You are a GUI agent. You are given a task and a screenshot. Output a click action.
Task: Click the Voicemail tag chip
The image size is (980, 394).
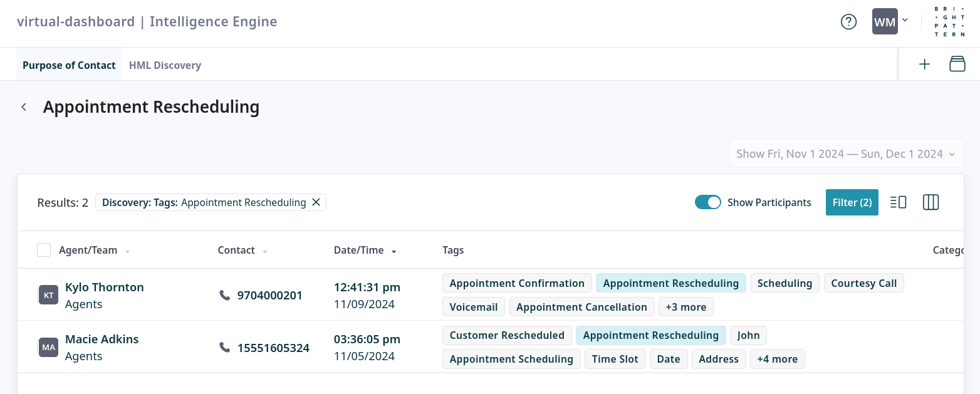click(473, 307)
